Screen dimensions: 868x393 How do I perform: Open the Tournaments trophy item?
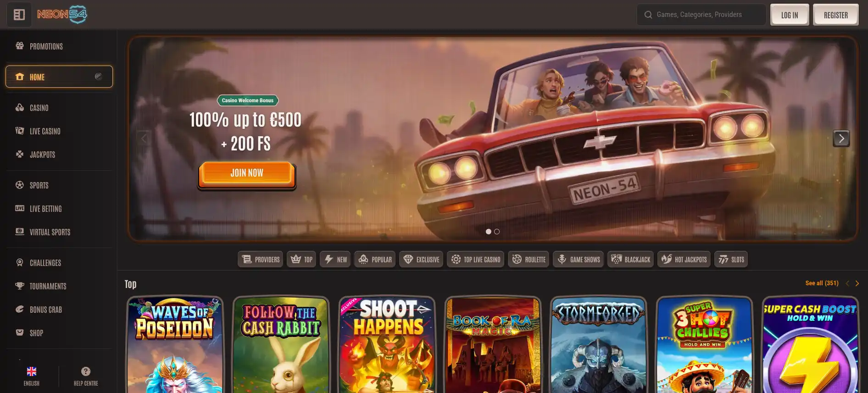pyautogui.click(x=48, y=286)
